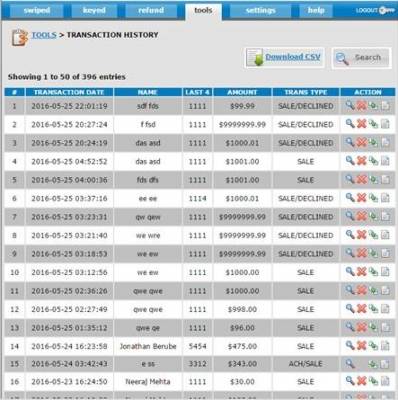Click the magnifier icon in row 1
The width and height of the screenshot is (398, 400).
click(350, 105)
